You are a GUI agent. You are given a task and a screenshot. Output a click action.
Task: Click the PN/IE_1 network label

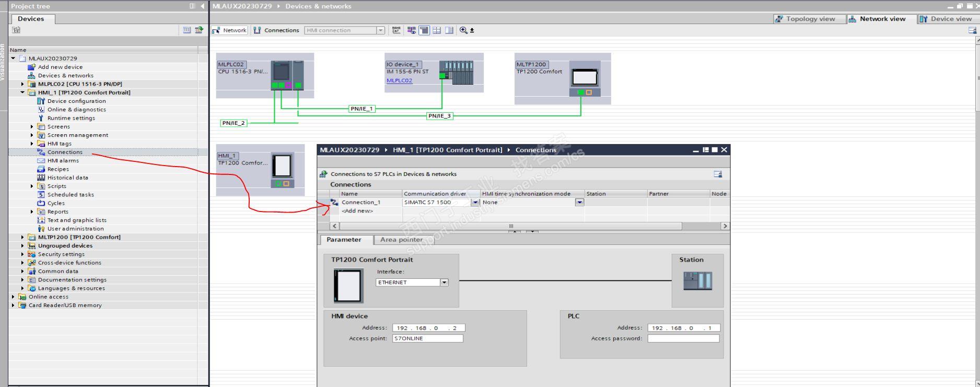click(362, 109)
